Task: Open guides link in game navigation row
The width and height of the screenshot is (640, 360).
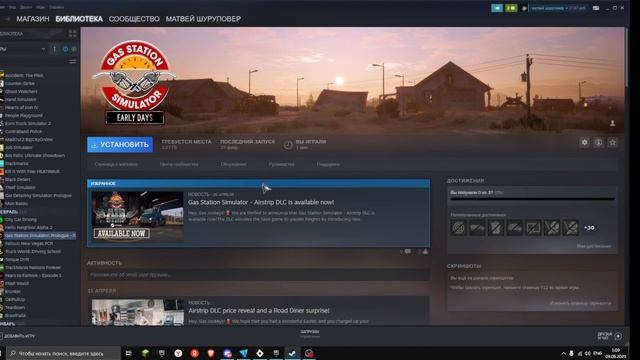Action: pos(281,164)
